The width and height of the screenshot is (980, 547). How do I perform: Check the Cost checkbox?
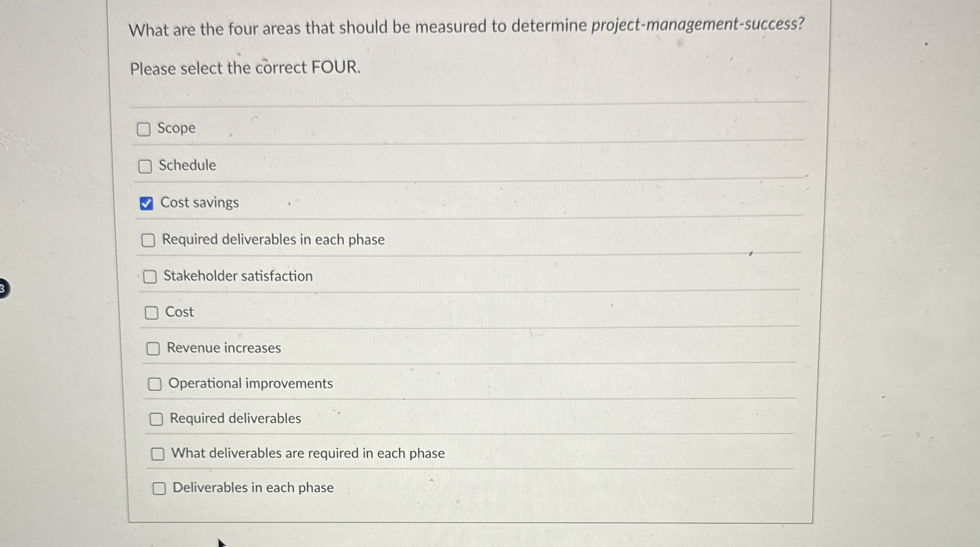coord(153,313)
